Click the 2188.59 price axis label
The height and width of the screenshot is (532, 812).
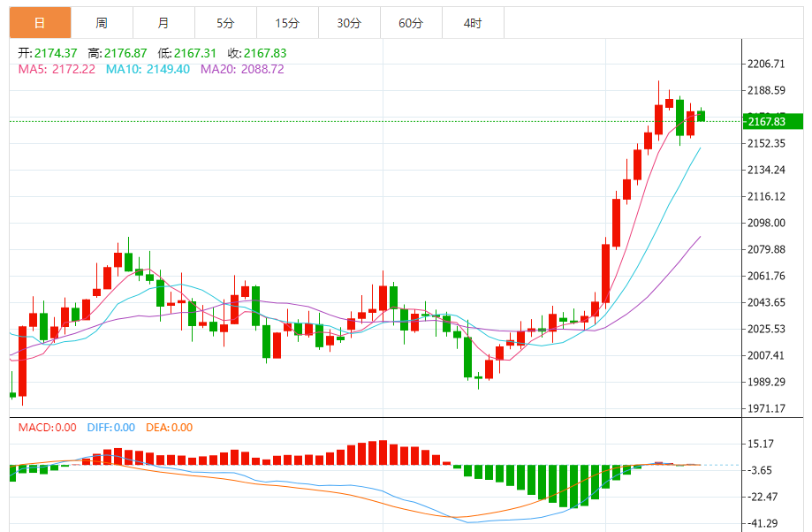(x=766, y=91)
